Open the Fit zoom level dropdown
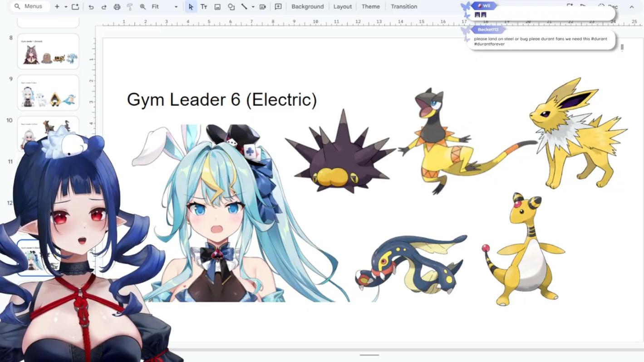Image resolution: width=644 pixels, height=362 pixels. click(165, 7)
